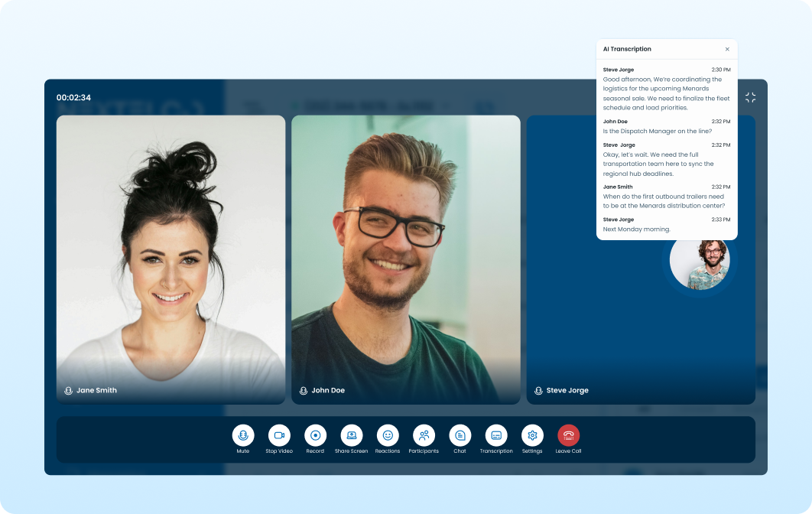Viewport: 812px width, 514px height.
Task: Click John Doe's microphone indicator
Action: coord(304,390)
